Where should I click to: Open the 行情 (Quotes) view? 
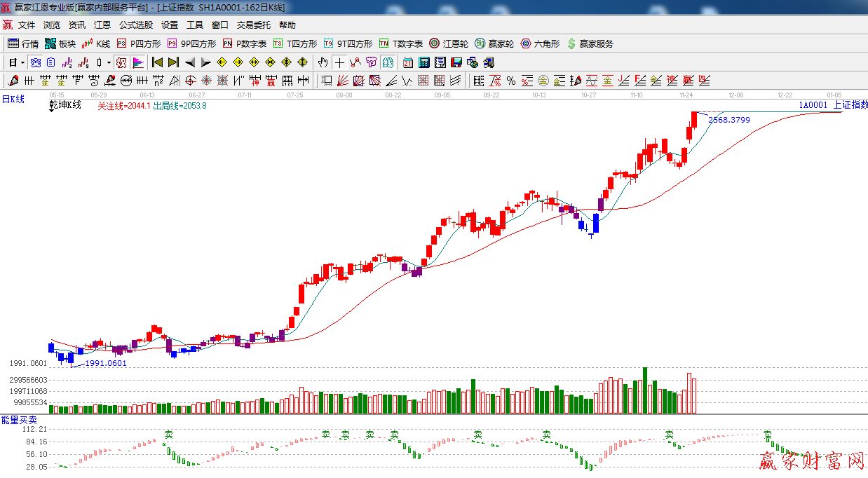pos(22,43)
